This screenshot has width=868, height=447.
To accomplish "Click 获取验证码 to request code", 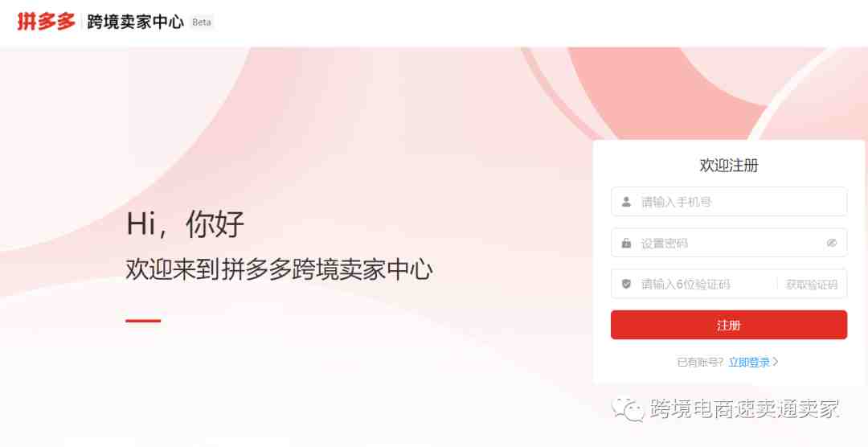I will click(x=812, y=284).
